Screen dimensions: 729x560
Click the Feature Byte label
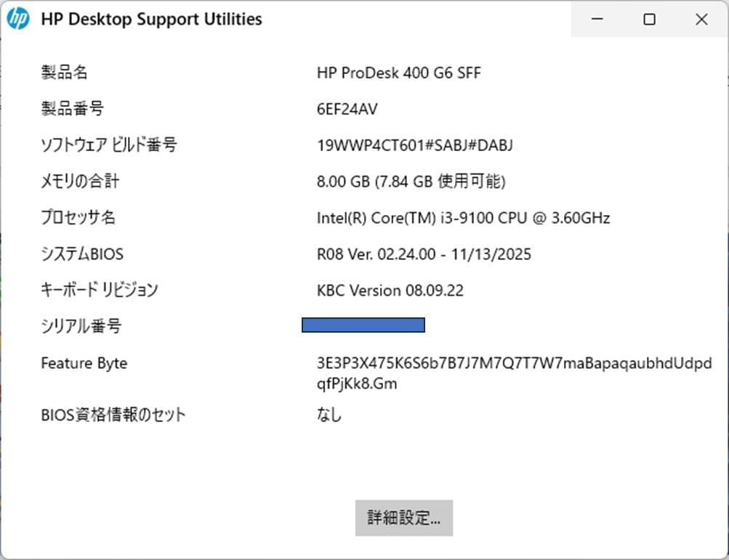pyautogui.click(x=84, y=363)
